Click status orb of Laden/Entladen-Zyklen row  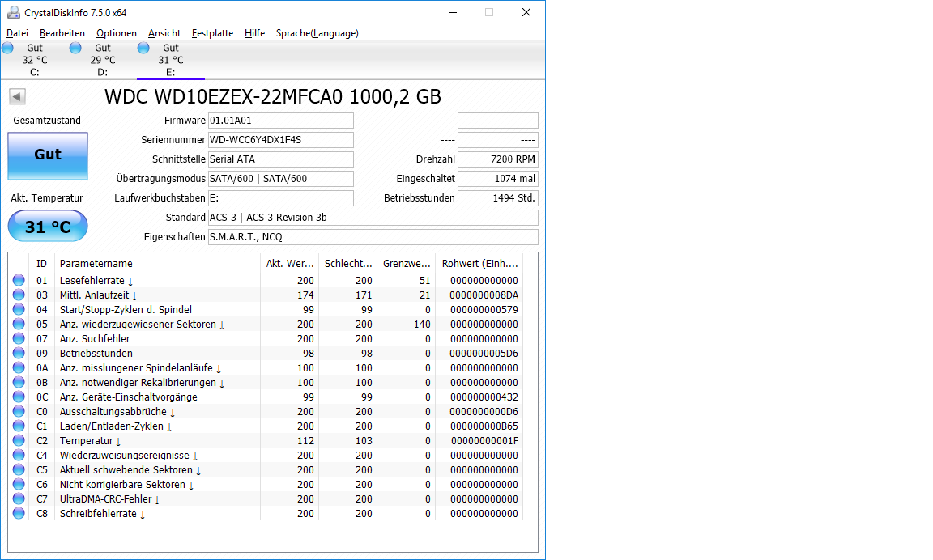click(x=19, y=426)
